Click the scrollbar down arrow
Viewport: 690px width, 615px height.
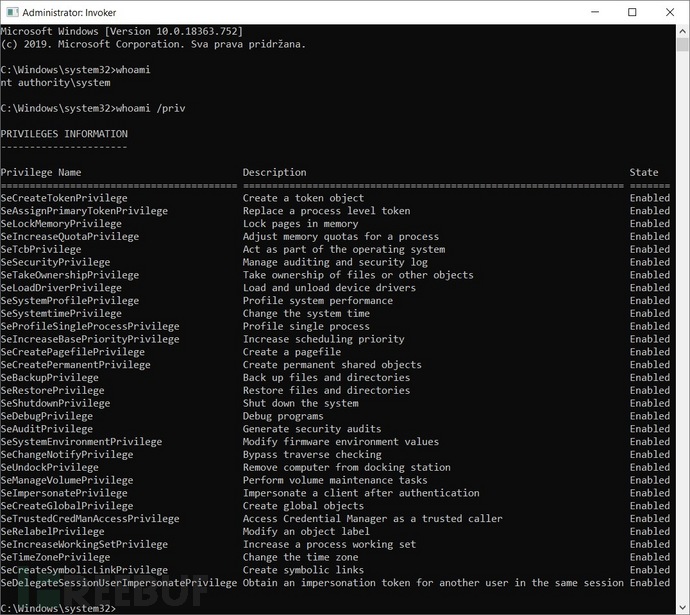[682, 608]
